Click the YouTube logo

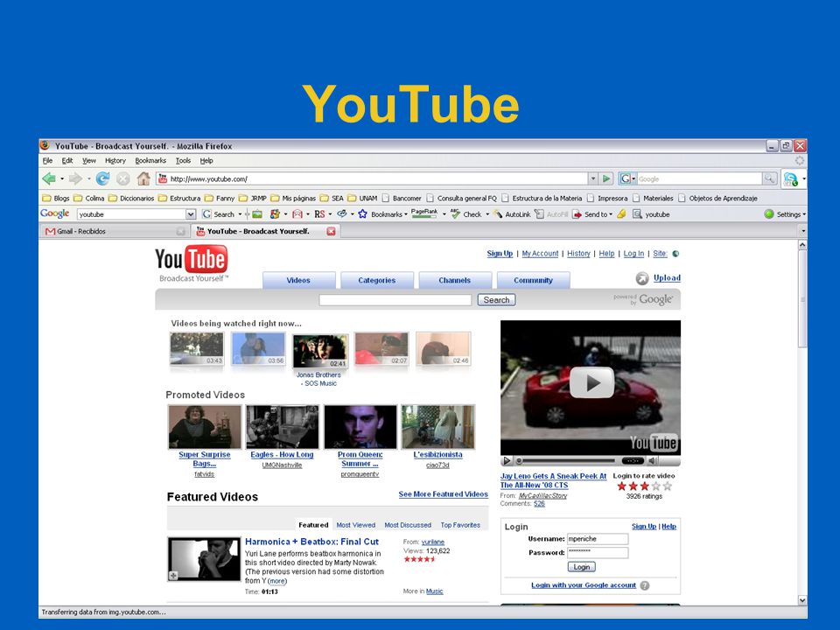click(192, 260)
